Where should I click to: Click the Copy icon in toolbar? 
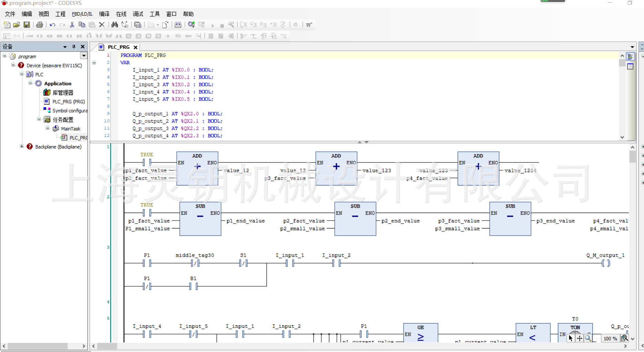(x=82, y=25)
